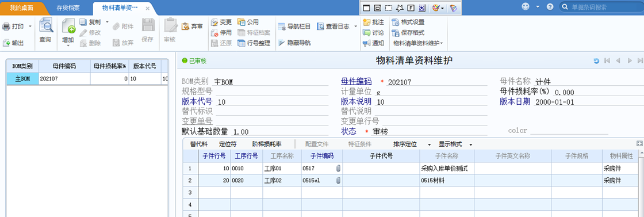Viewport: 644px width, 217px height.
Task: Click the smiley face feedback icon
Action: point(526,6)
